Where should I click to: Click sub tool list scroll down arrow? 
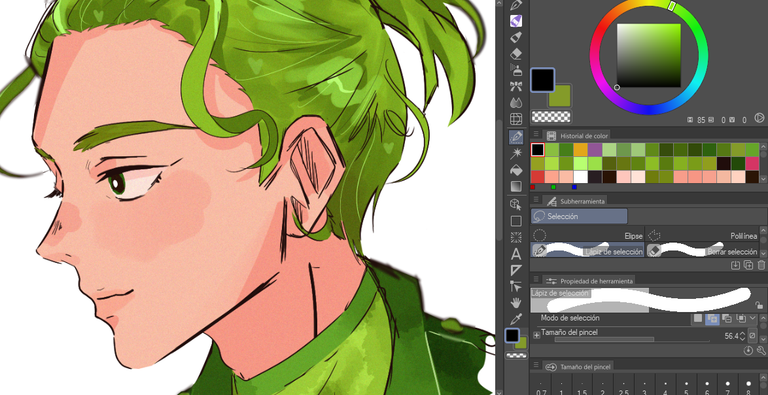coord(764,252)
